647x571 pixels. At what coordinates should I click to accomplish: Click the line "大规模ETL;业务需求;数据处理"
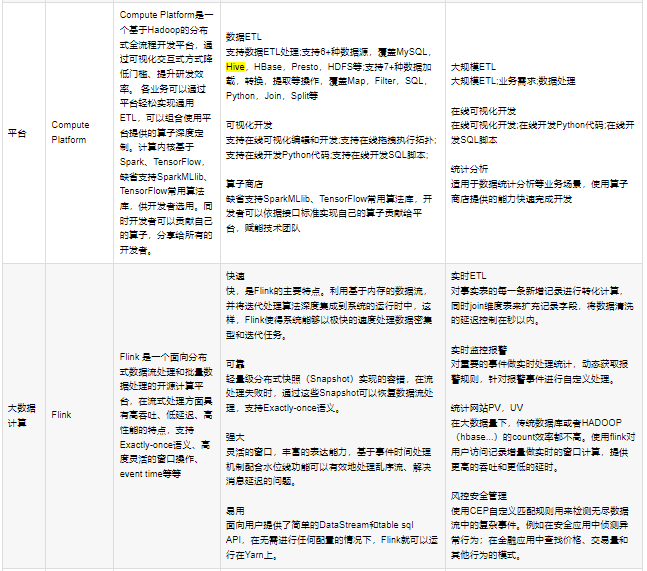513,81
